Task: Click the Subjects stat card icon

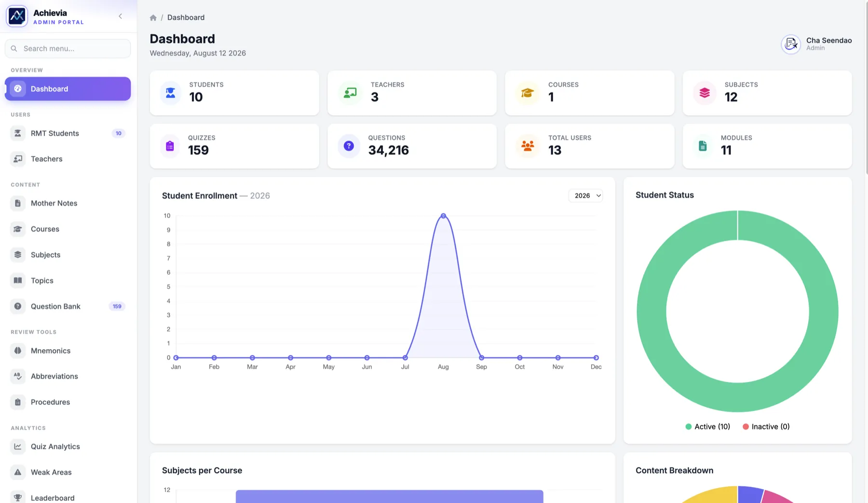Action: [x=705, y=93]
